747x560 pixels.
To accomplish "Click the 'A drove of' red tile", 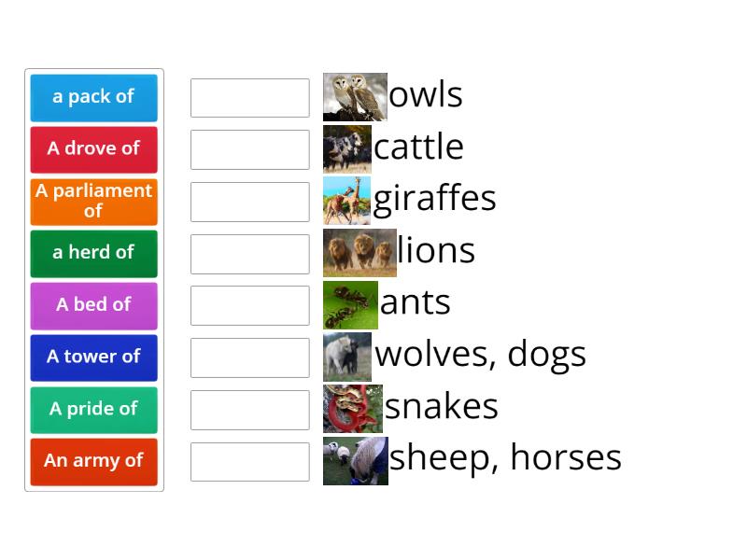I will click(93, 149).
